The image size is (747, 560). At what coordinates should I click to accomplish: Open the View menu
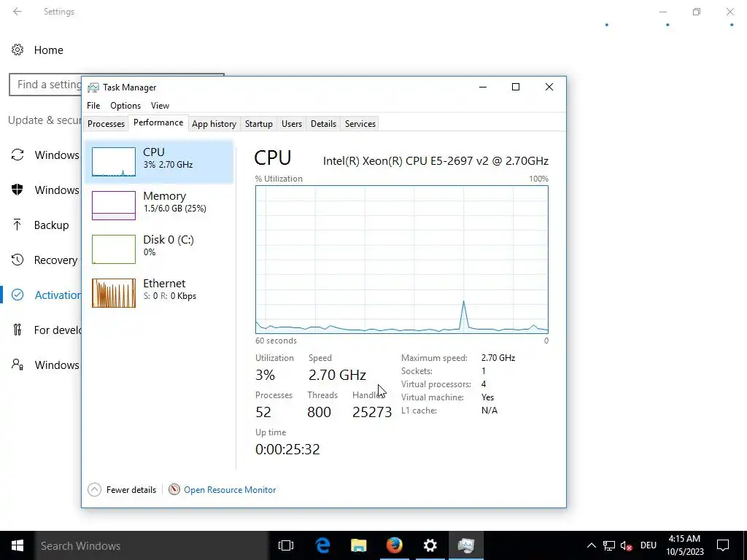pyautogui.click(x=160, y=106)
